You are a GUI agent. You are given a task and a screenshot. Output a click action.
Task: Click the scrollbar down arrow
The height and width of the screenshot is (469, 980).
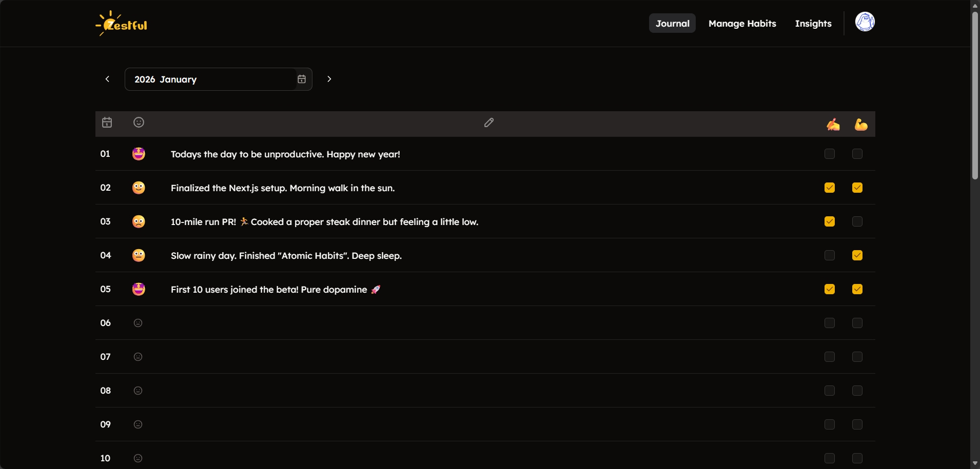(x=975, y=463)
